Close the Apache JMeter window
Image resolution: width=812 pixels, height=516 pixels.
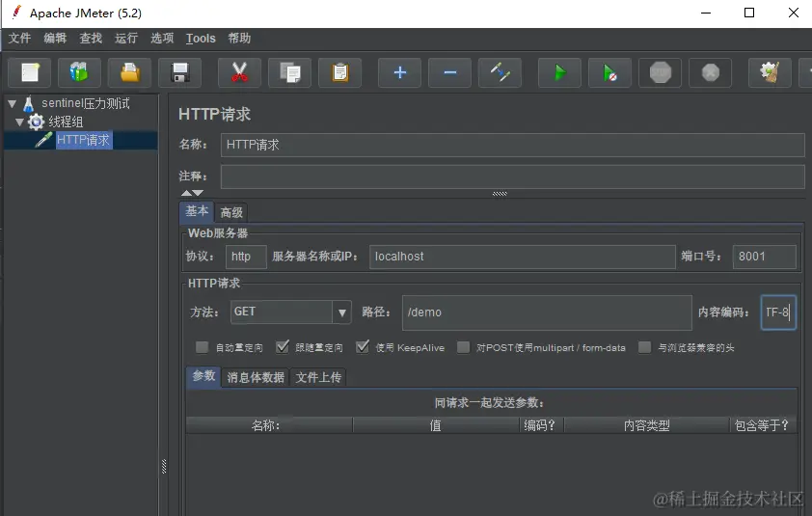click(794, 13)
